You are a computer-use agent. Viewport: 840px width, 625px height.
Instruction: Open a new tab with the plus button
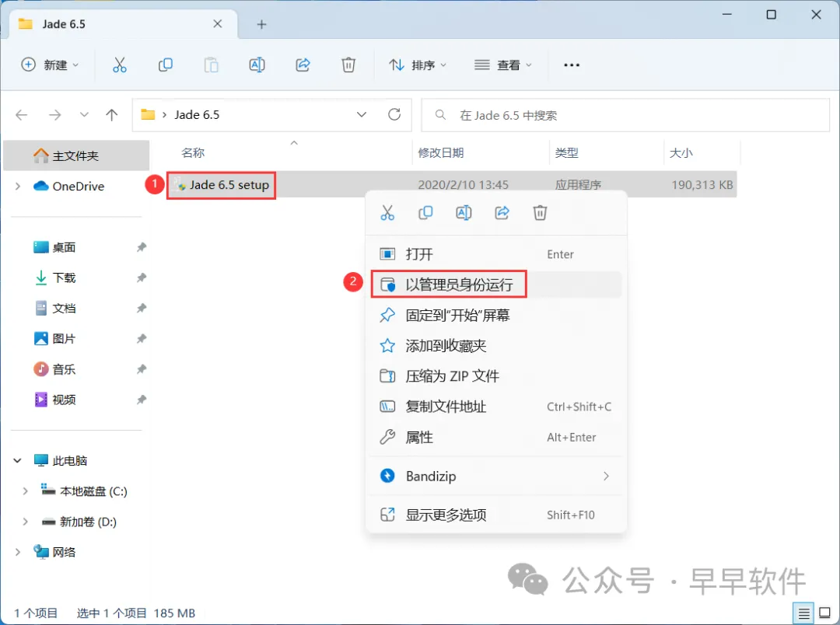261,24
